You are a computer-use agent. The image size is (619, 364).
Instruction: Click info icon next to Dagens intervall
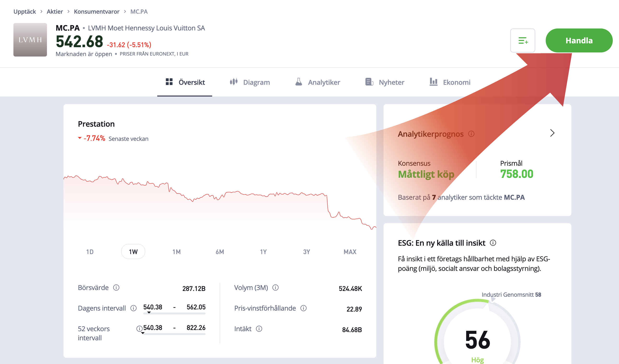pos(133,308)
